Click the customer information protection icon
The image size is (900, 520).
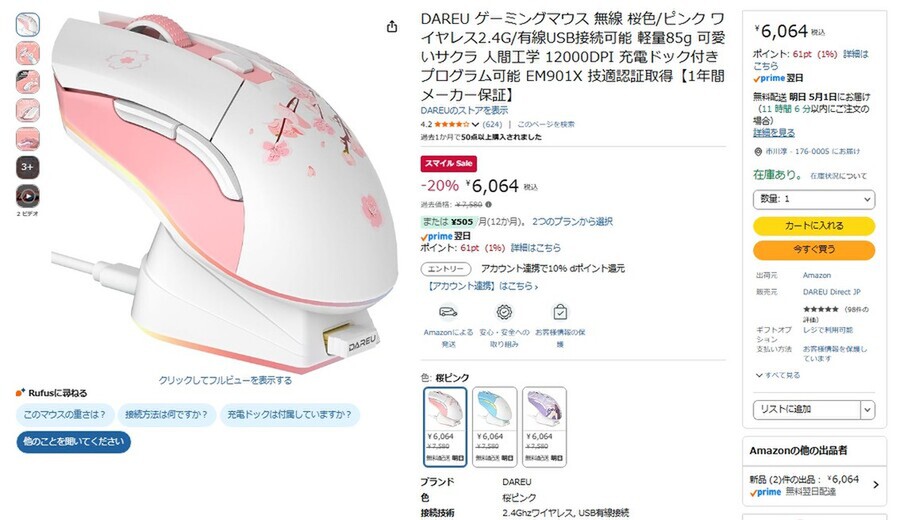[x=560, y=312]
